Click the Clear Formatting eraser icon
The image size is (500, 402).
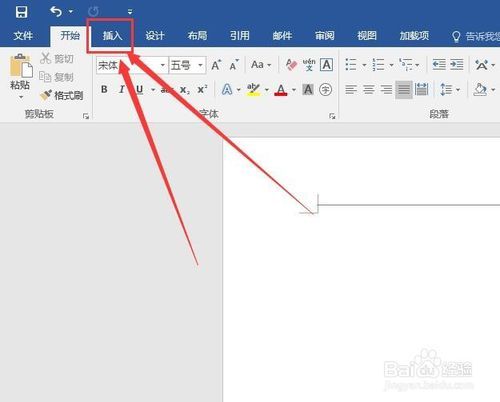click(x=291, y=65)
